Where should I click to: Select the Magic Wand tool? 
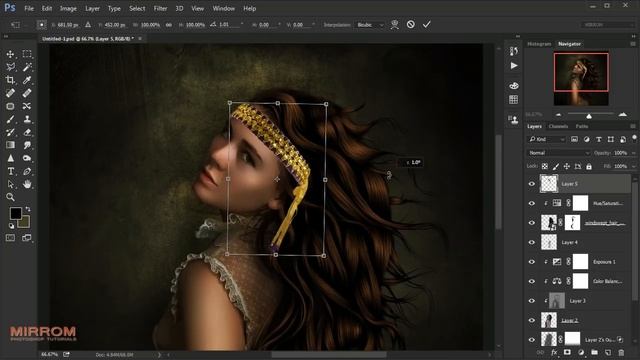tap(27, 67)
